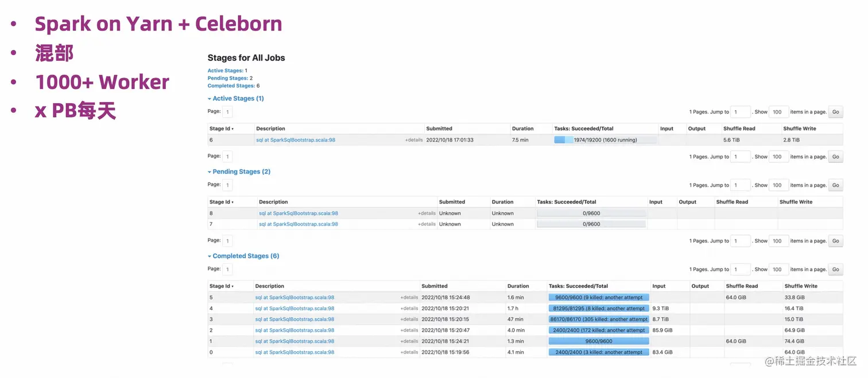The width and height of the screenshot is (868, 378).
Task: Expand +details for stage 1
Action: click(409, 341)
